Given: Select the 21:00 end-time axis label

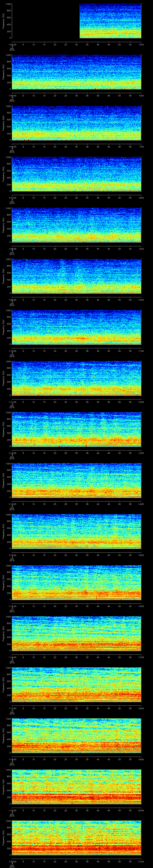Looking at the screenshot, I should [x=141, y=861].
